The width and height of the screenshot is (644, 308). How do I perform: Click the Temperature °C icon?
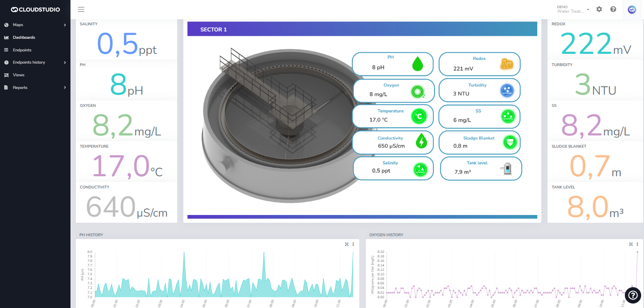tap(419, 117)
